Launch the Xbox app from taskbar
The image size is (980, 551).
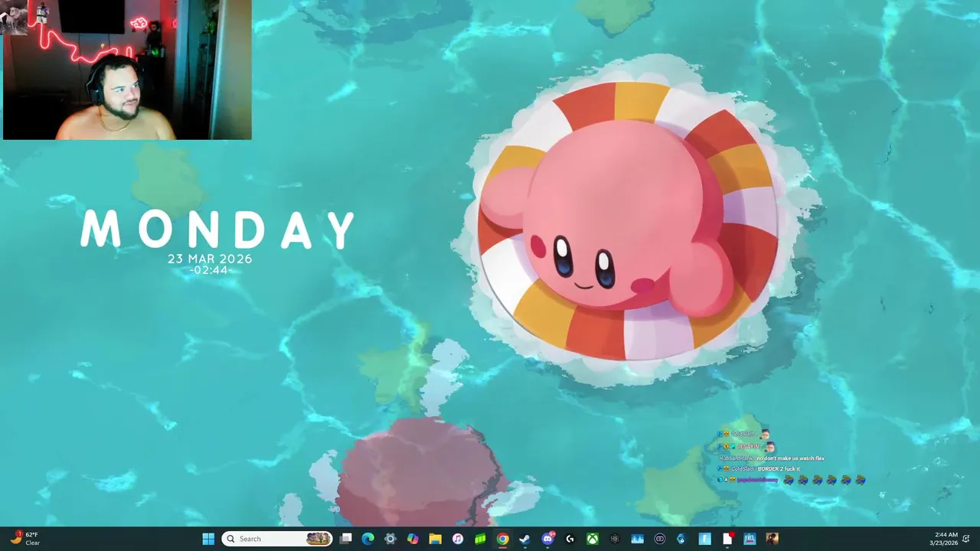point(592,539)
